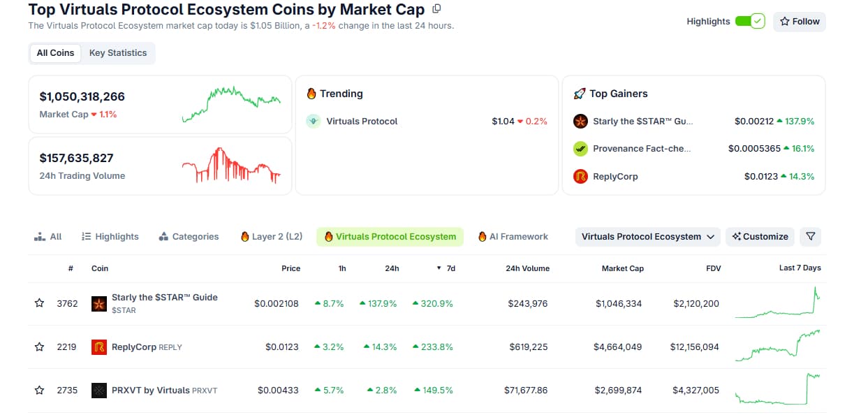Toggle the Highlights switch off
The width and height of the screenshot is (868, 415).
(750, 22)
